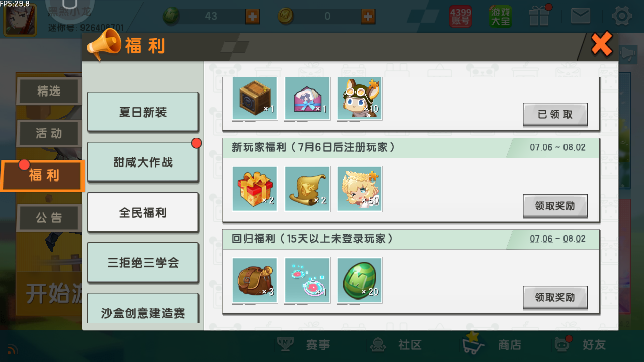The width and height of the screenshot is (644, 362).
Task: Claim the 新玩家福利 reward with 领取奖励
Action: (555, 206)
